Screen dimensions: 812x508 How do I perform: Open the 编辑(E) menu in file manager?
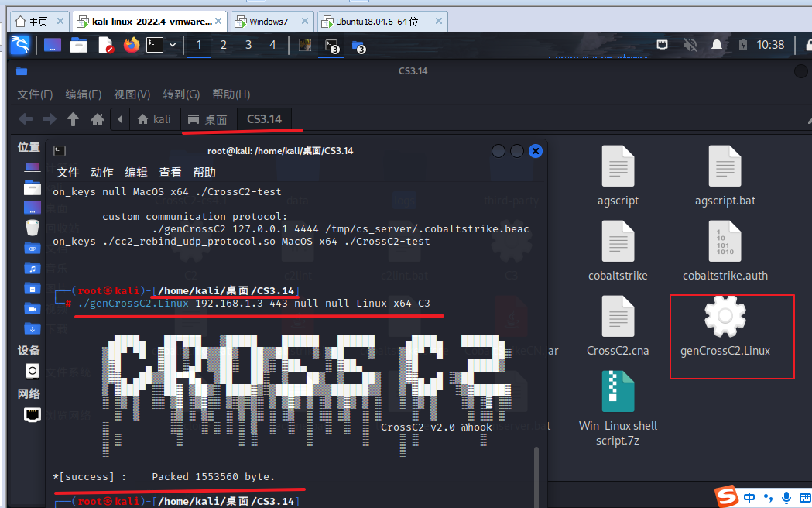point(84,94)
